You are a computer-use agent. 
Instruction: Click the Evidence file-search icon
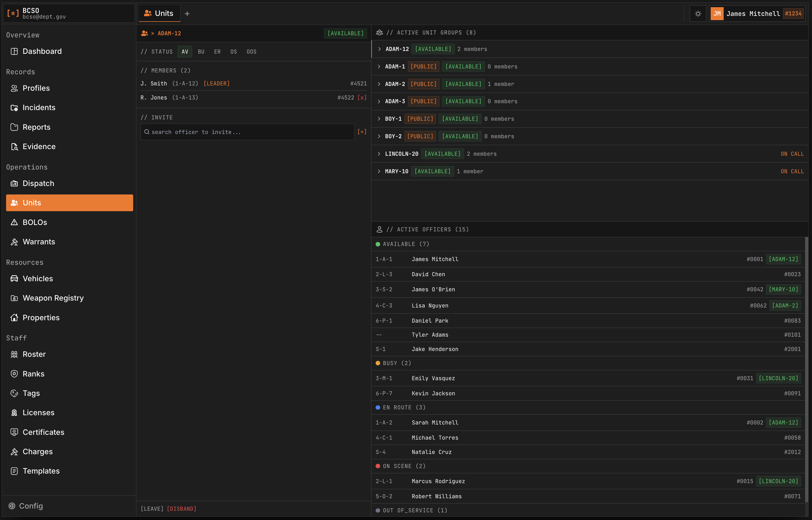click(x=14, y=146)
